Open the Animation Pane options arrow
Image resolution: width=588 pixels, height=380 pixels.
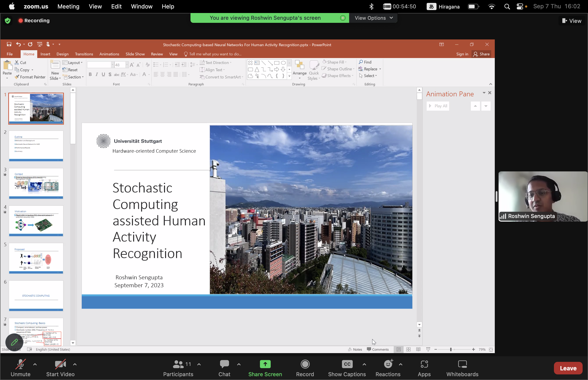click(x=484, y=93)
